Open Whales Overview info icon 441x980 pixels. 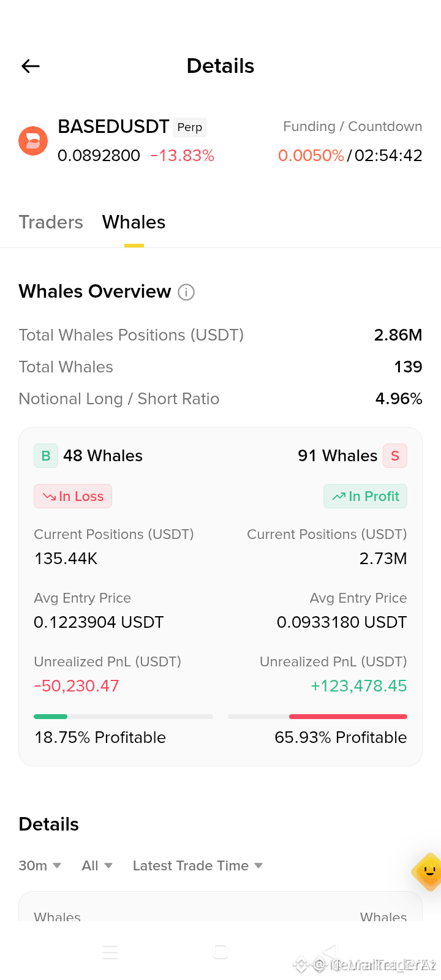[x=186, y=292]
